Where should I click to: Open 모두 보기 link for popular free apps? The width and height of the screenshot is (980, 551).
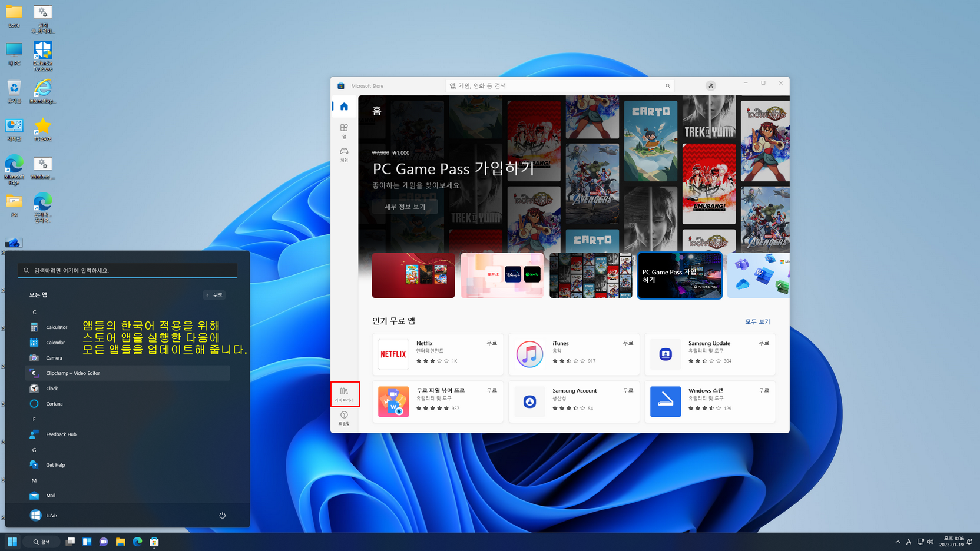click(x=757, y=321)
